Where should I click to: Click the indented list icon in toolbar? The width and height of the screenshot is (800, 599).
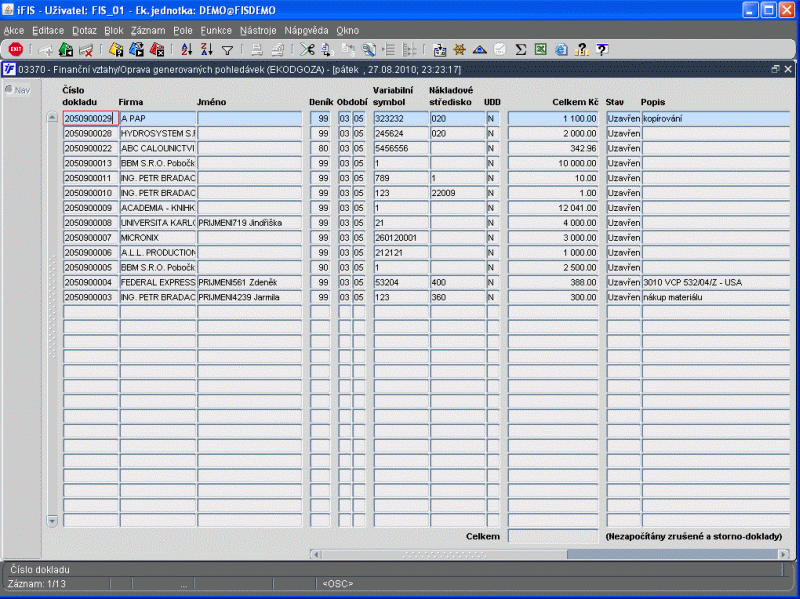[x=389, y=49]
